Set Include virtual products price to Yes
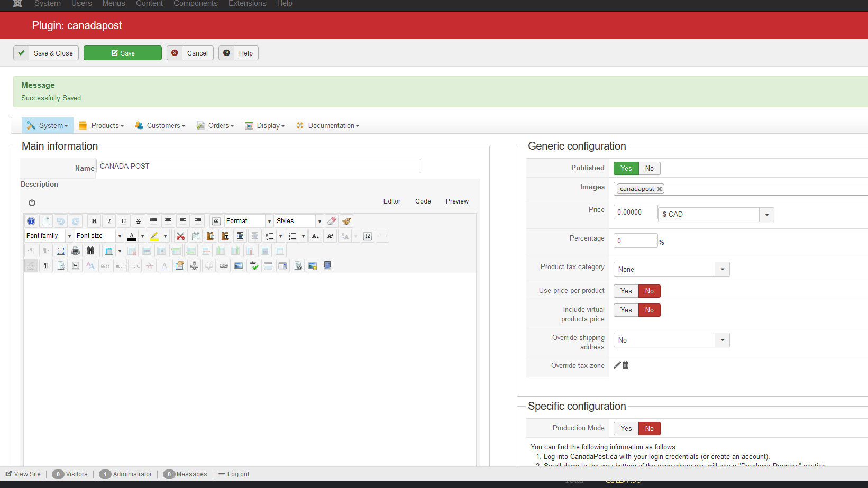The image size is (868, 488). point(626,310)
